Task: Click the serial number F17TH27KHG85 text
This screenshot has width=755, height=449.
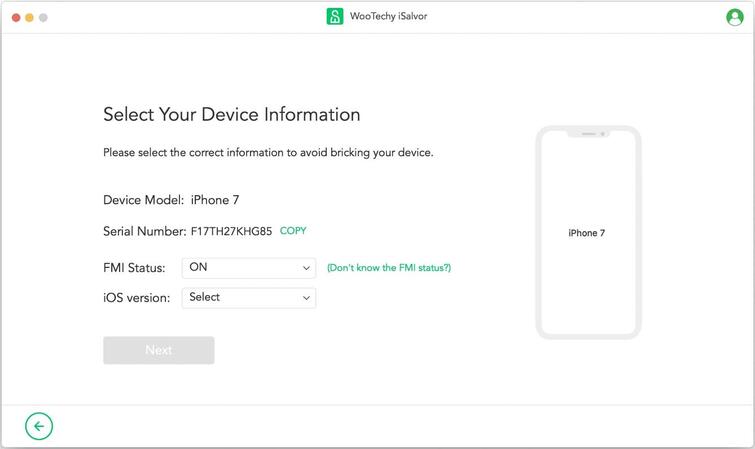Action: pos(231,231)
